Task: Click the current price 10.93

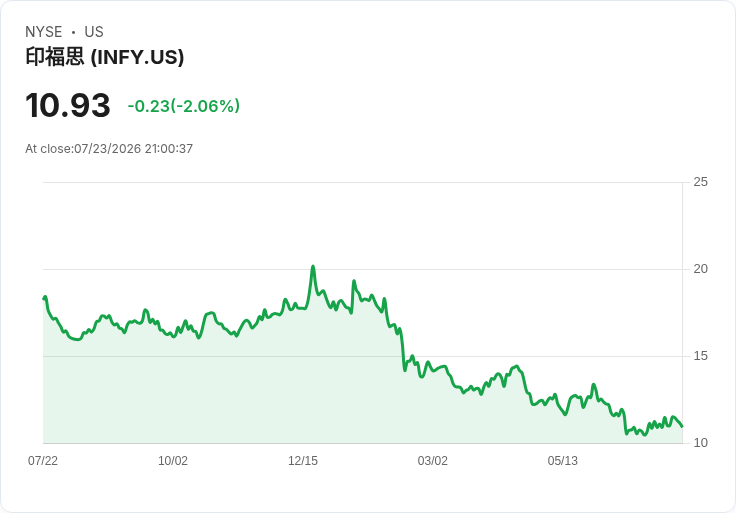Action: tap(68, 105)
